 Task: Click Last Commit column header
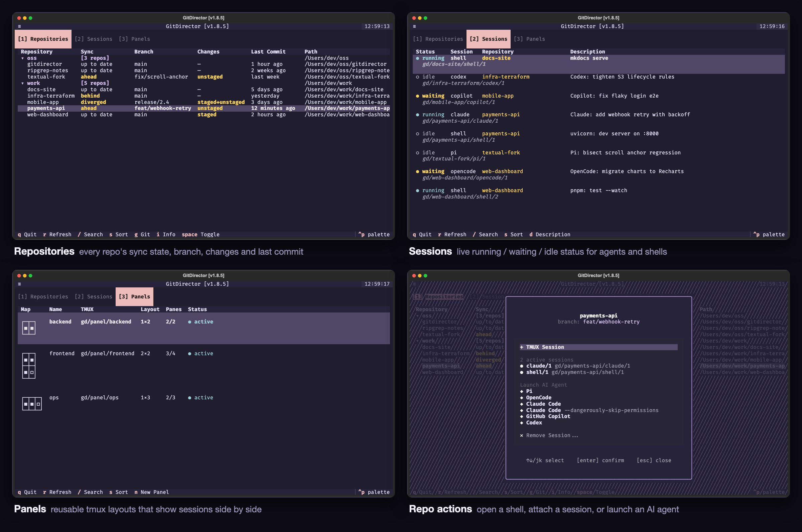pyautogui.click(x=268, y=52)
